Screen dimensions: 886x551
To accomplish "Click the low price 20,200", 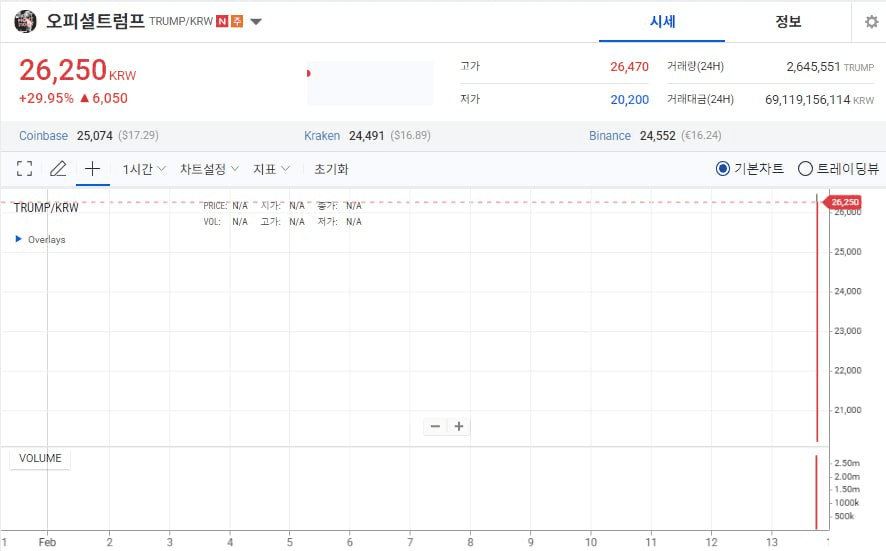I will coord(629,99).
